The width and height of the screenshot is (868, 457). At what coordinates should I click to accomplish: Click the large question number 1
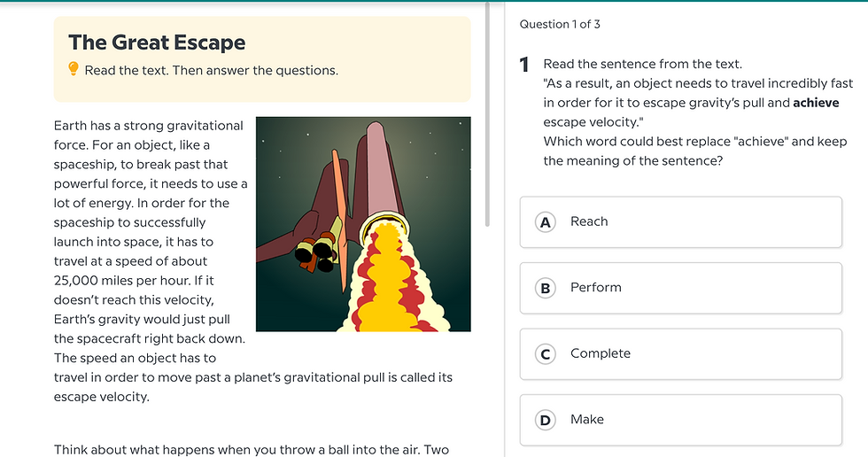click(524, 65)
